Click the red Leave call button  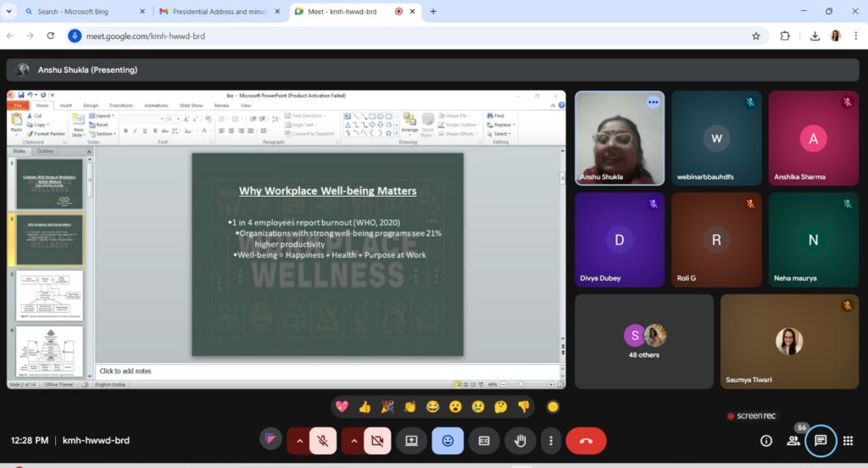[x=586, y=441]
